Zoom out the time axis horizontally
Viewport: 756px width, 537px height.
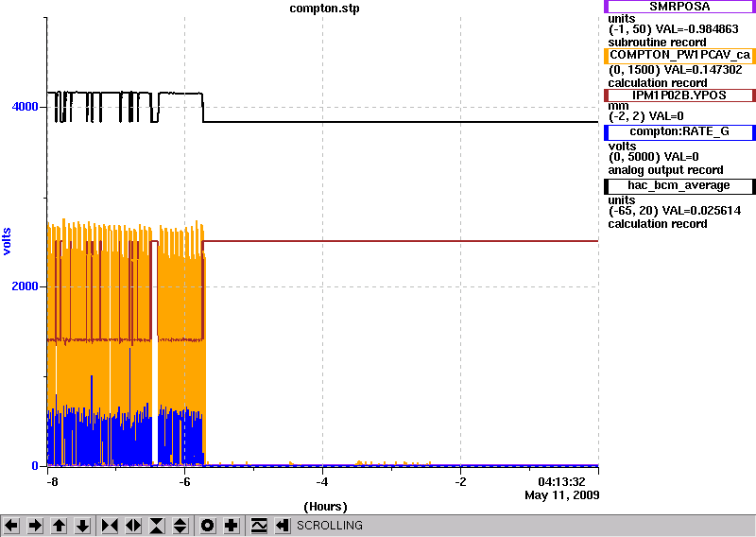pyautogui.click(x=133, y=525)
